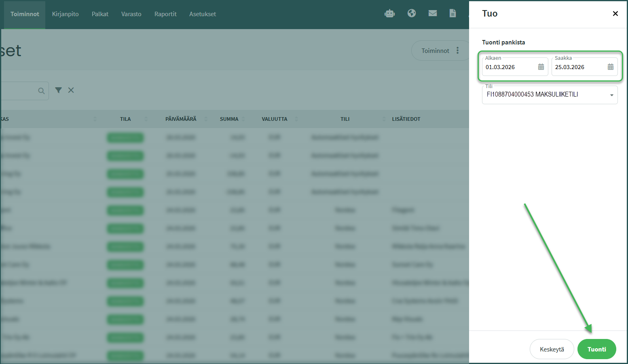This screenshot has width=628, height=364.
Task: Open calendar picker for Alkaen date
Action: coord(541,67)
